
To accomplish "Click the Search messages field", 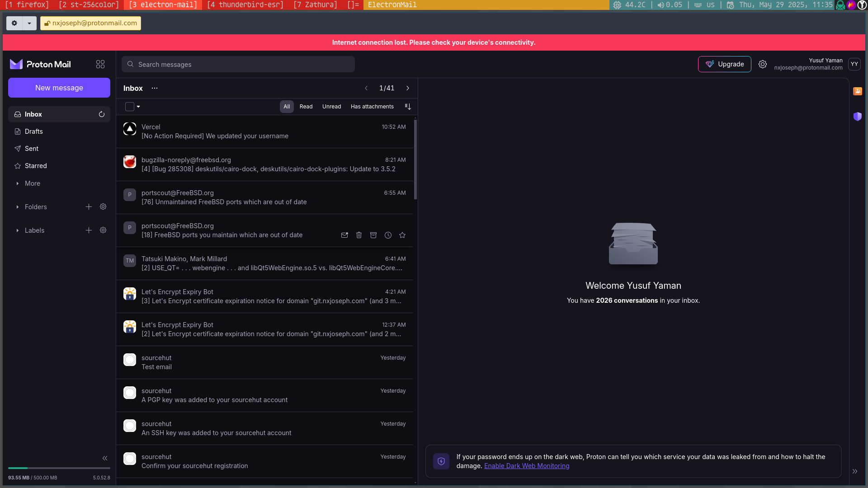I will tap(238, 64).
